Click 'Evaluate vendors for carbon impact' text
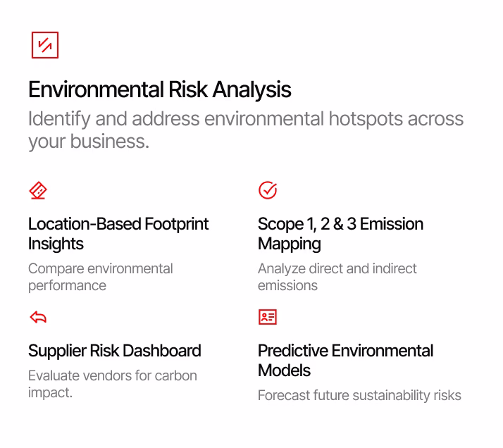The height and width of the screenshot is (448, 503). pos(113,384)
